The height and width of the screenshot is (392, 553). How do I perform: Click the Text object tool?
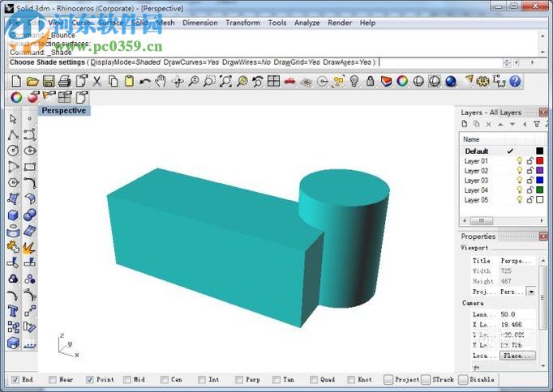(13, 311)
